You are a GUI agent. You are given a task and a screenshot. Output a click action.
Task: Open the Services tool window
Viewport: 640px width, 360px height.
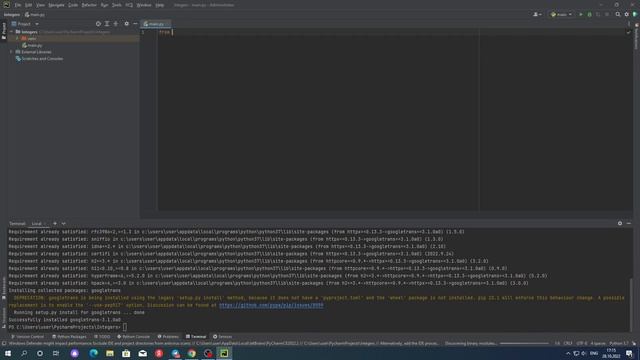pos(222,337)
